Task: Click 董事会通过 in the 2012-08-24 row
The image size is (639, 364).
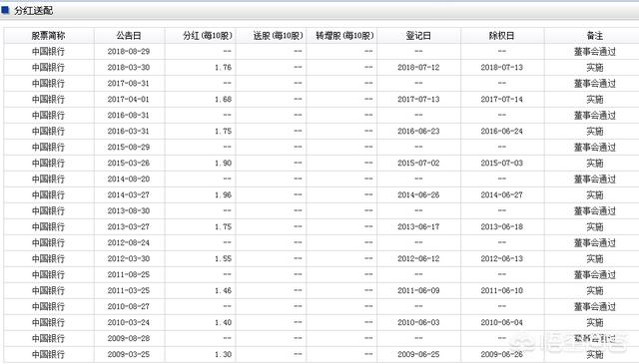Action: click(595, 242)
